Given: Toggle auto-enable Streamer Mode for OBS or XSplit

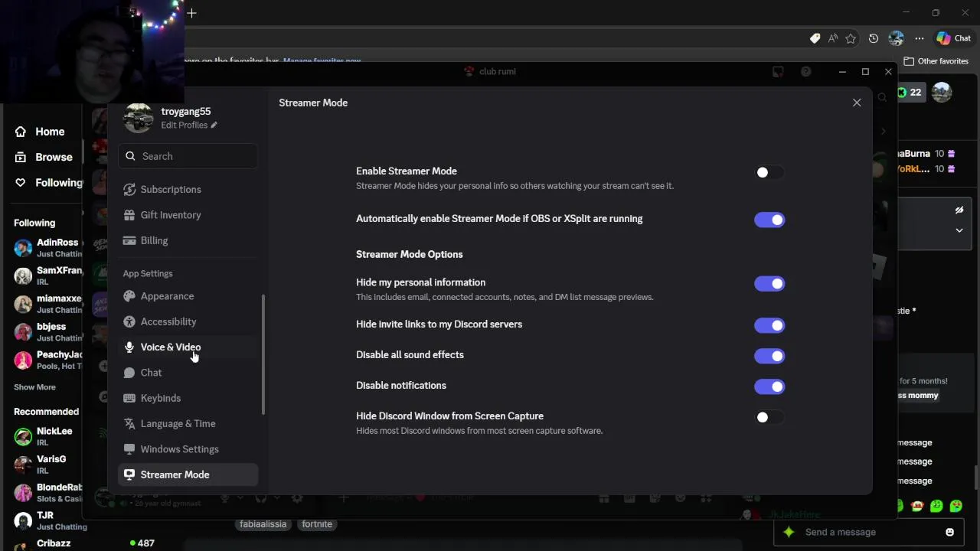Looking at the screenshot, I should point(769,220).
